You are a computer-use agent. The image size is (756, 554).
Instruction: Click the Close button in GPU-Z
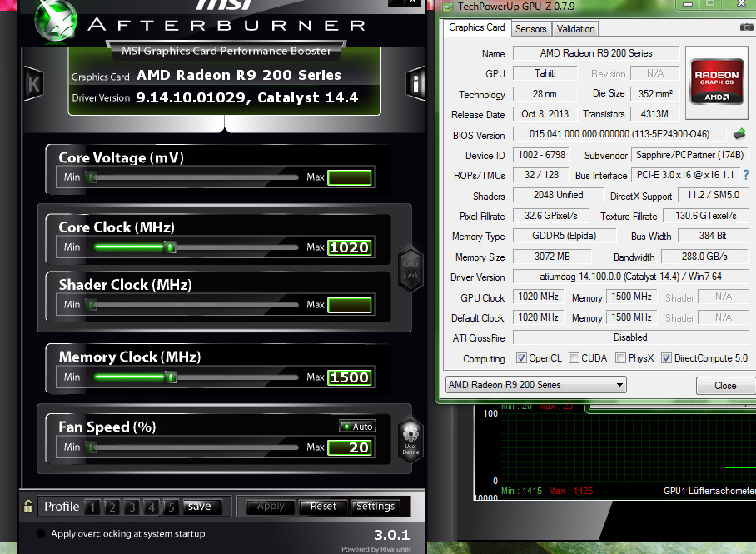tap(725, 386)
